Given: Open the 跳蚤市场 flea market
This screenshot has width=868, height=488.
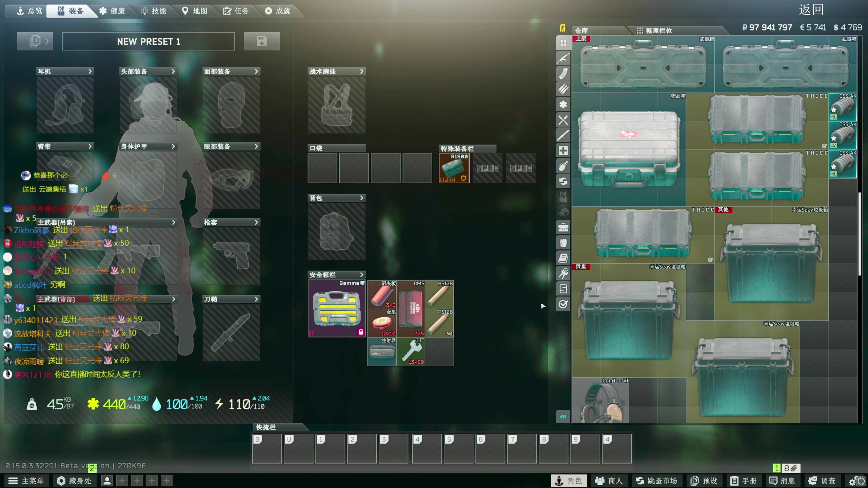Looking at the screenshot, I should [x=656, y=481].
